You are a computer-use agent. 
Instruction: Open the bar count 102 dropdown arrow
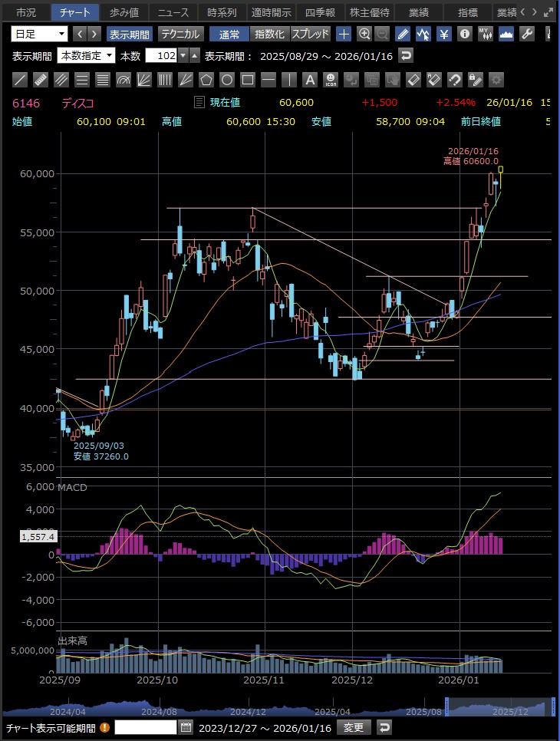[x=194, y=55]
